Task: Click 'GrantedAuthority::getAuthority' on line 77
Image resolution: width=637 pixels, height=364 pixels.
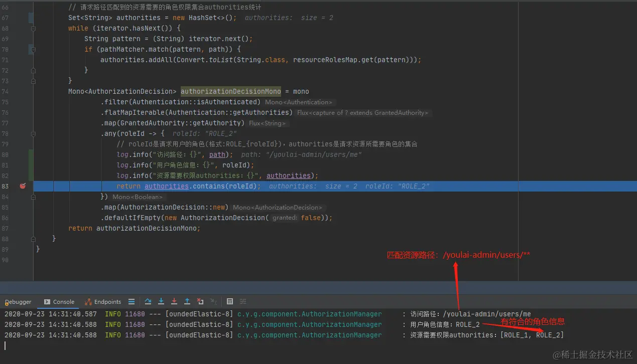Action: [181, 123]
